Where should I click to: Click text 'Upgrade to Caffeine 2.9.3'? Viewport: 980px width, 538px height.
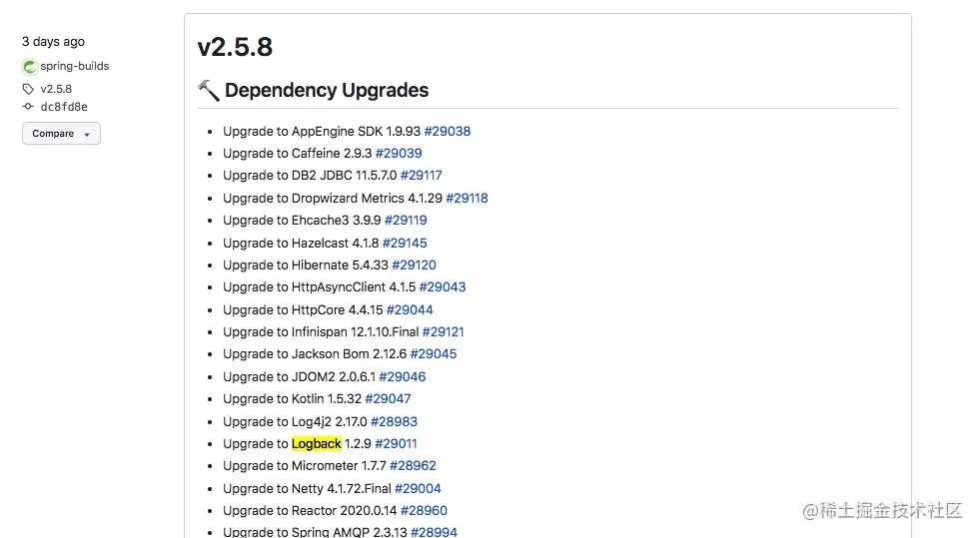[298, 154]
